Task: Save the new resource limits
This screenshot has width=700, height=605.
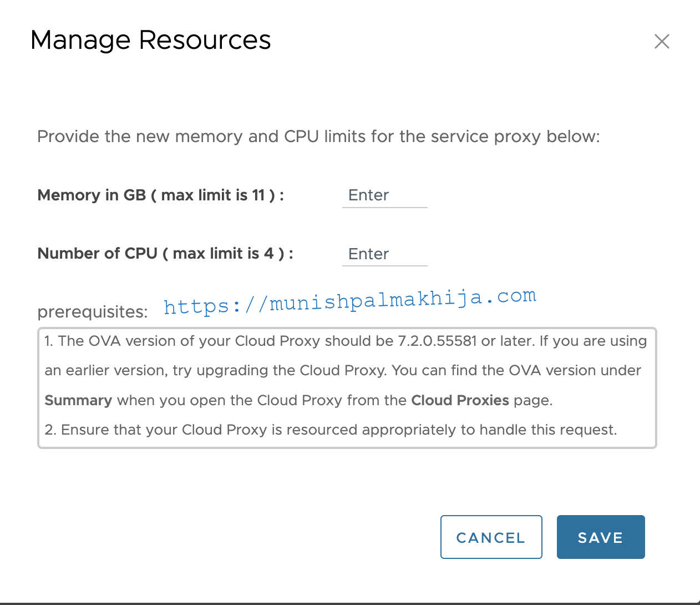Action: (x=601, y=537)
